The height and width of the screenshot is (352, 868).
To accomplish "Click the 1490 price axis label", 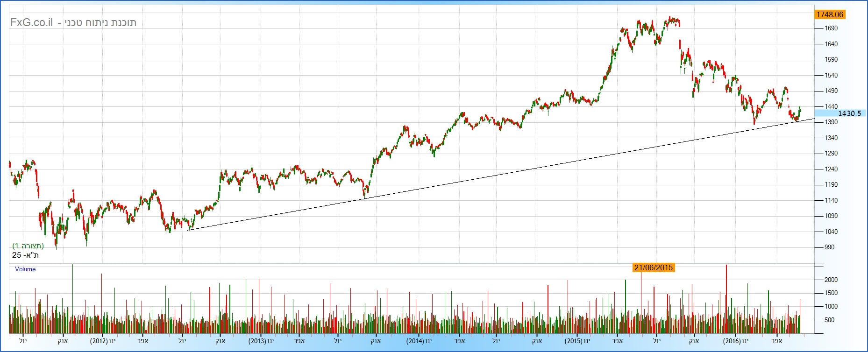I will pos(831,91).
